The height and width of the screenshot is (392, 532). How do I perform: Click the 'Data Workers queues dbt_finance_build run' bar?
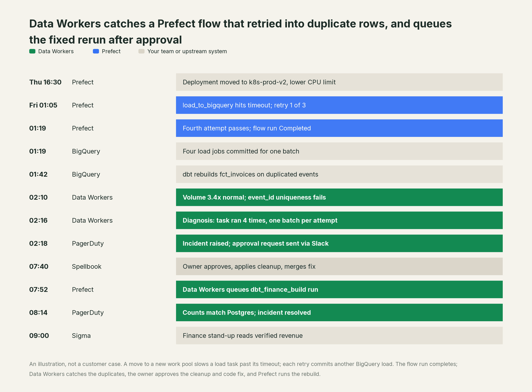click(x=339, y=289)
